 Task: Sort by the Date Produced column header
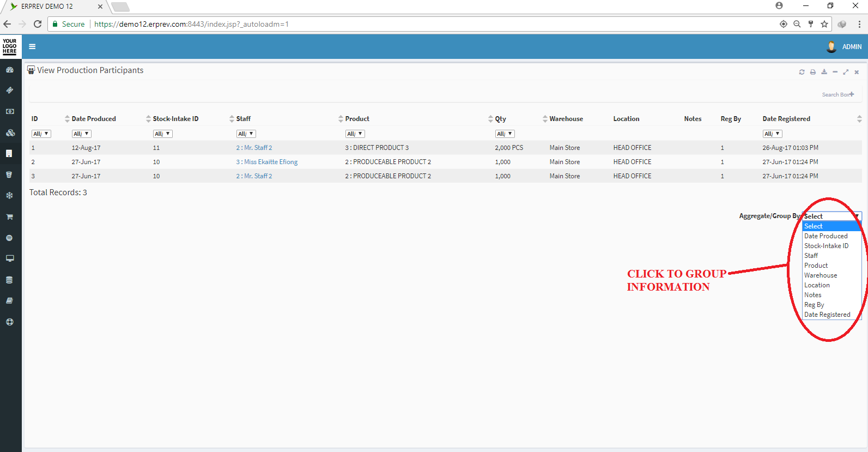point(94,119)
